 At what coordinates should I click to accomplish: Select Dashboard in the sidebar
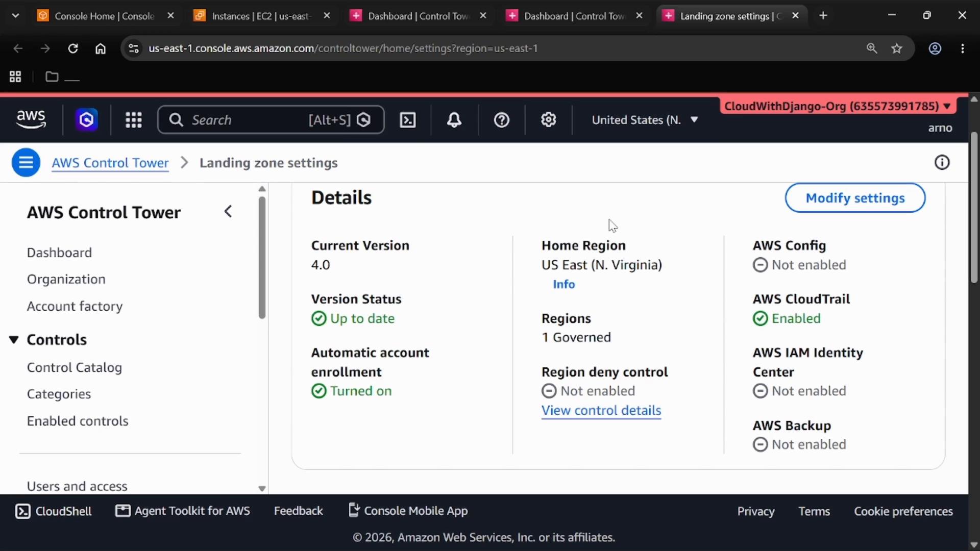59,253
